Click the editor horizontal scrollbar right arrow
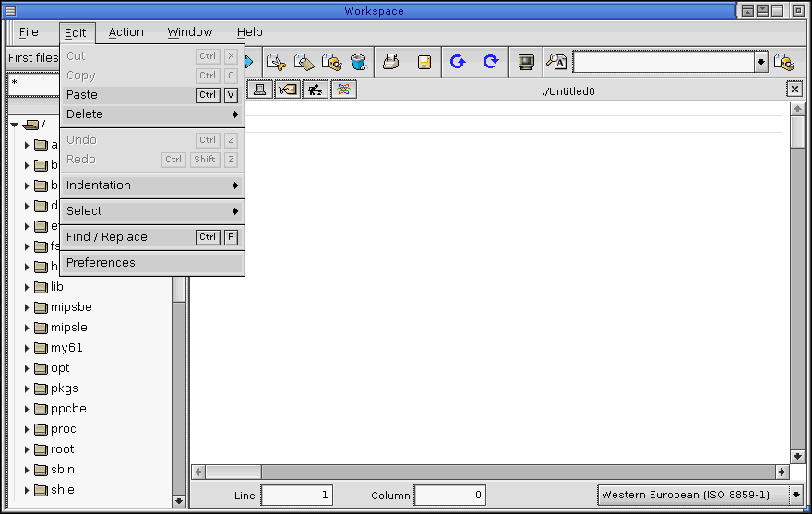Image resolution: width=812 pixels, height=514 pixels. tap(782, 472)
